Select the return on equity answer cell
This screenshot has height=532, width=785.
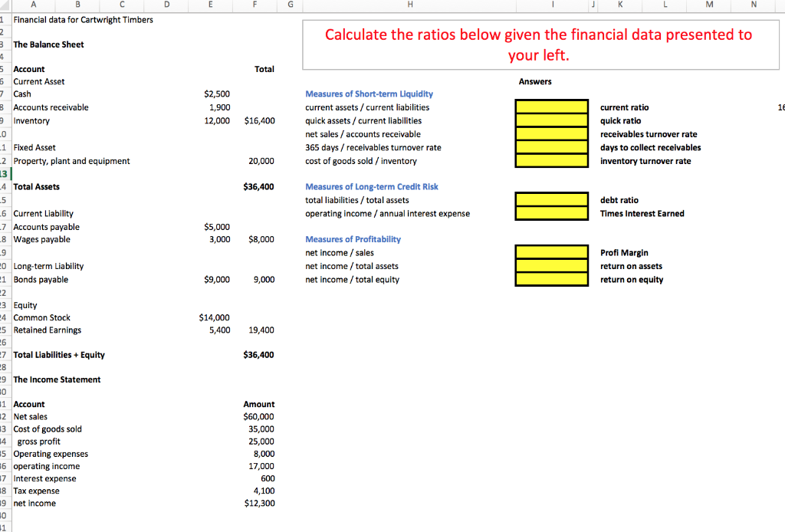551,279
